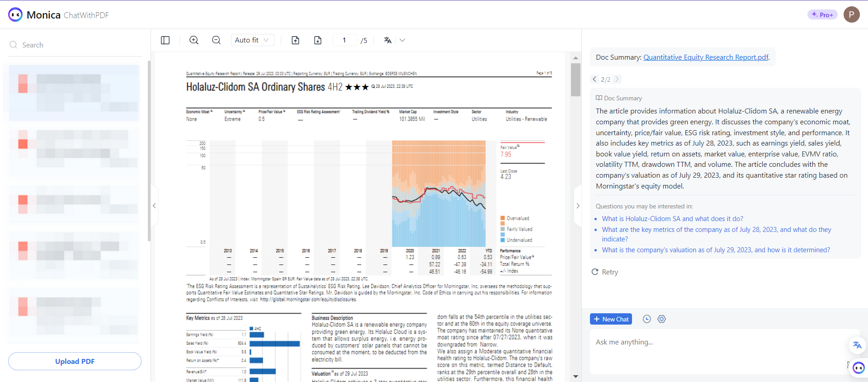The width and height of the screenshot is (868, 382).
Task: Expand the translate options arrow
Action: click(402, 40)
